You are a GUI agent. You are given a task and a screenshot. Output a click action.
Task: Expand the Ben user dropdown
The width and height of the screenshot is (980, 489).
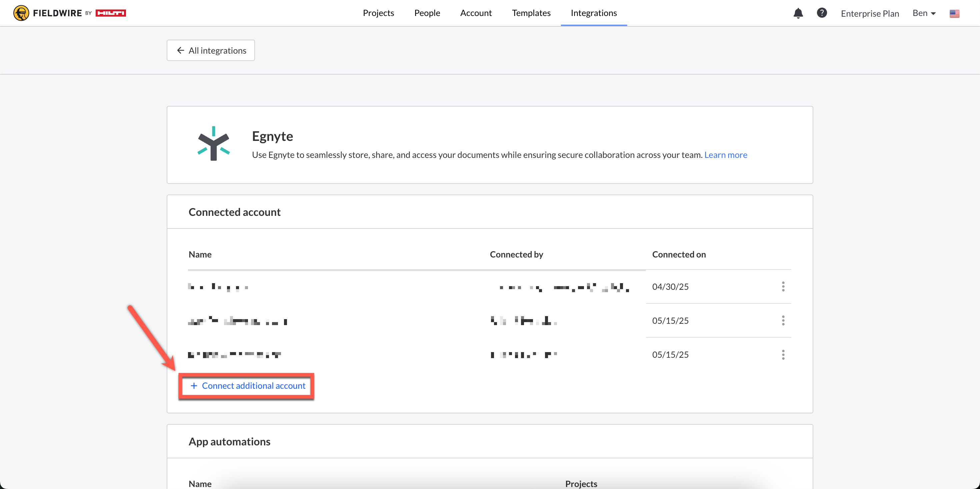pos(924,13)
